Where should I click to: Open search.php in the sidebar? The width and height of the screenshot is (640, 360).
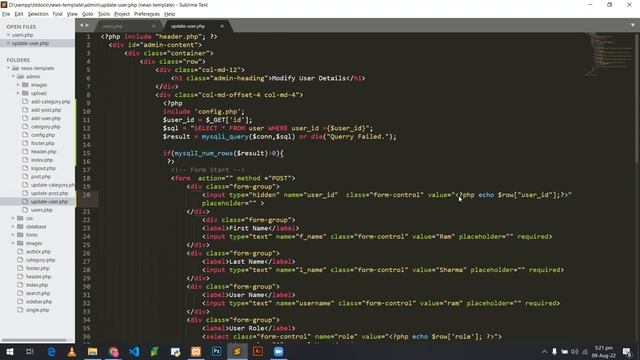tap(38, 293)
